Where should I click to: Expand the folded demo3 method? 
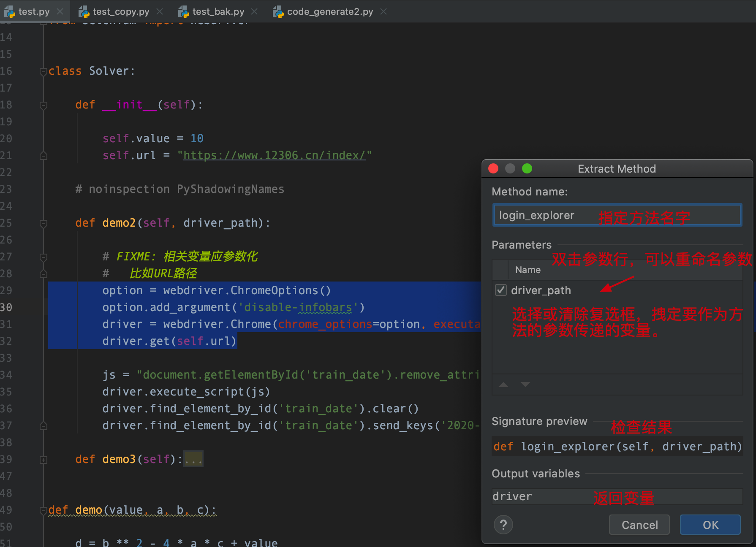43,460
